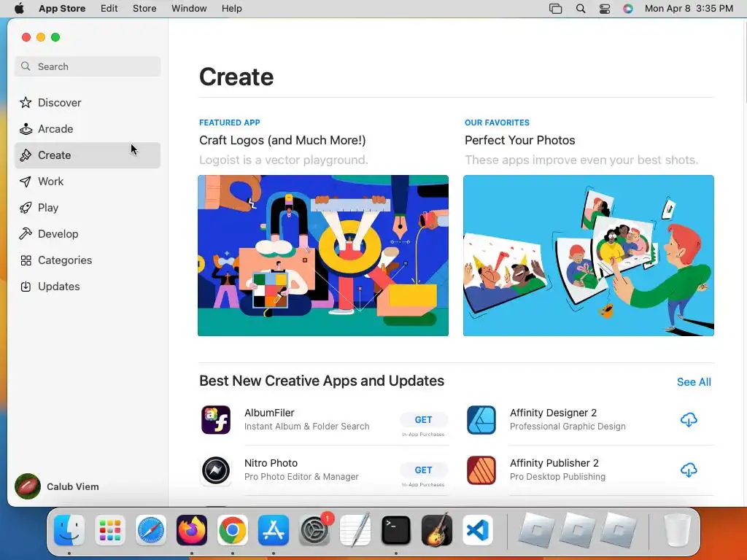Open Logoist featured app artwork
The height and width of the screenshot is (560, 747).
323,255
